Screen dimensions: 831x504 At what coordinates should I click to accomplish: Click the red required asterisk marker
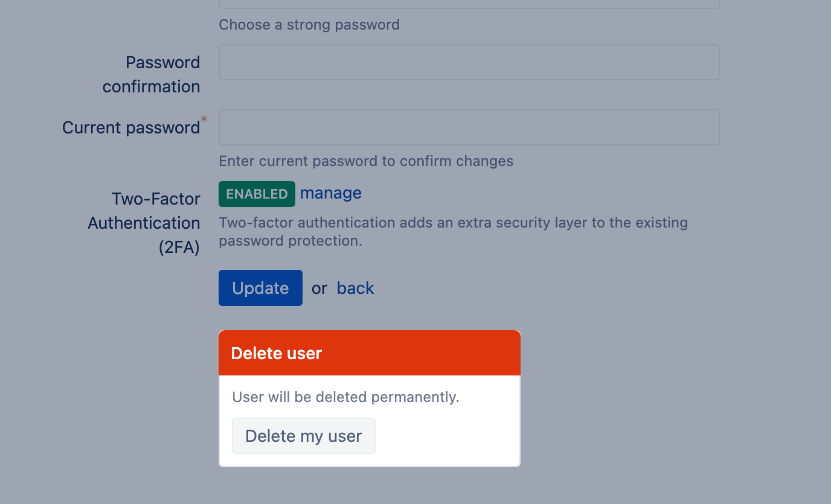pos(204,120)
